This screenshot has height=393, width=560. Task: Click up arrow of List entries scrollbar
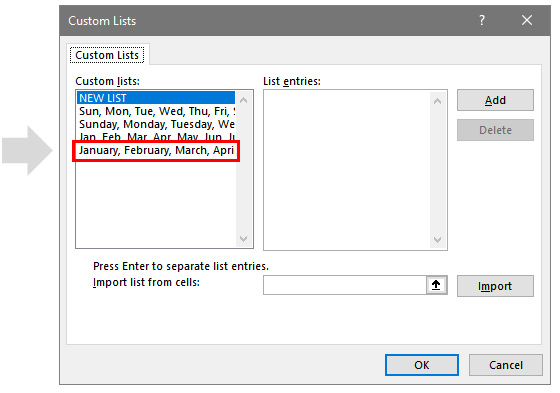tap(438, 101)
